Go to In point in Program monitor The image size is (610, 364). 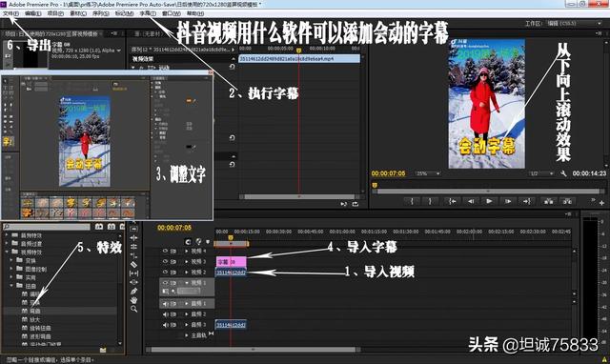pyautogui.click(x=452, y=201)
